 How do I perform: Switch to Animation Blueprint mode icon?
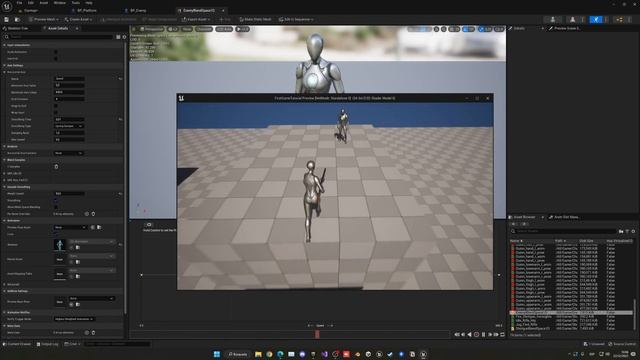(x=620, y=19)
